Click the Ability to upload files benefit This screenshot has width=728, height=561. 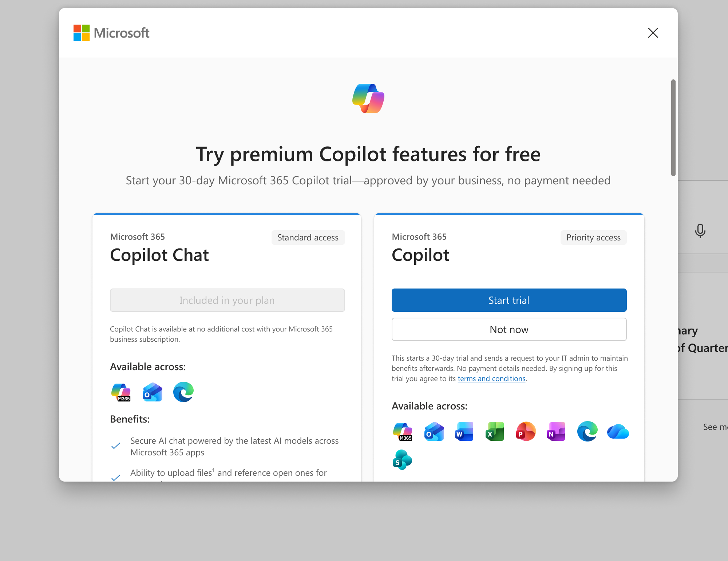click(229, 473)
